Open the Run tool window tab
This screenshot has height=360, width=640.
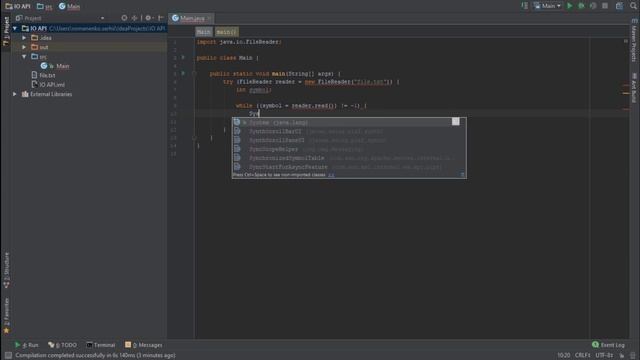(x=26, y=345)
